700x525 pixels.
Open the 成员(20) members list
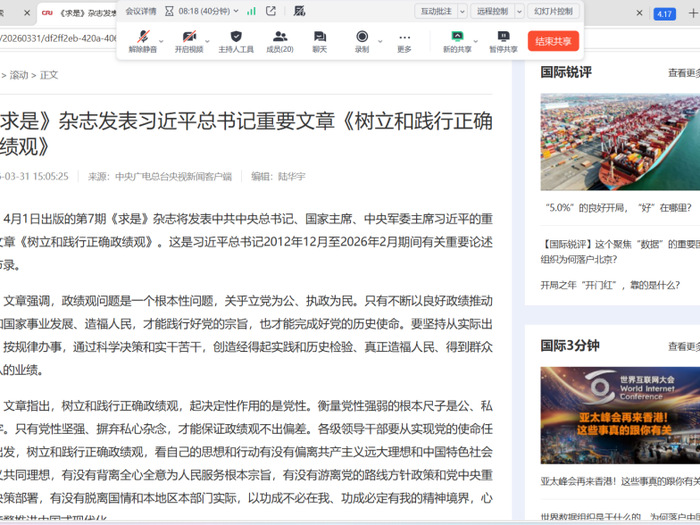coord(280,40)
